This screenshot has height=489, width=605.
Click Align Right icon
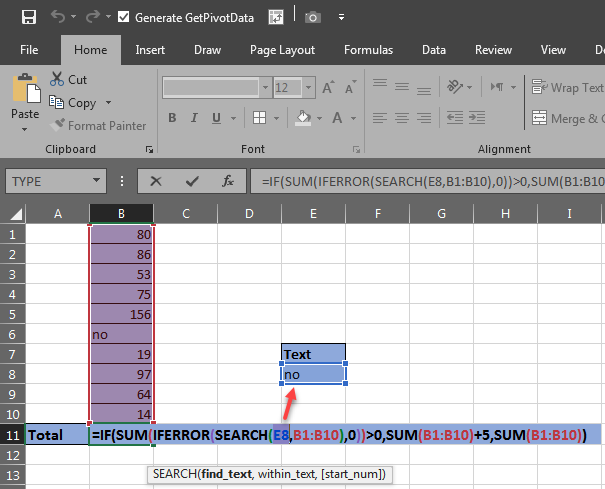pos(424,118)
